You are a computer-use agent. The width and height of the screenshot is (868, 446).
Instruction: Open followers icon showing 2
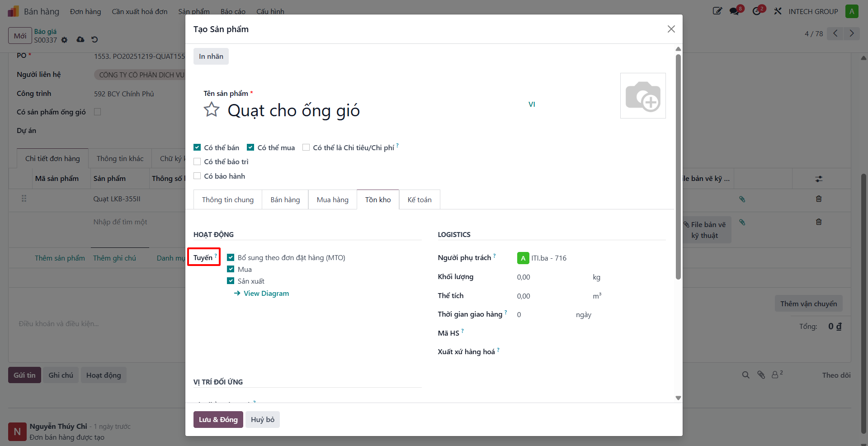[x=777, y=375]
